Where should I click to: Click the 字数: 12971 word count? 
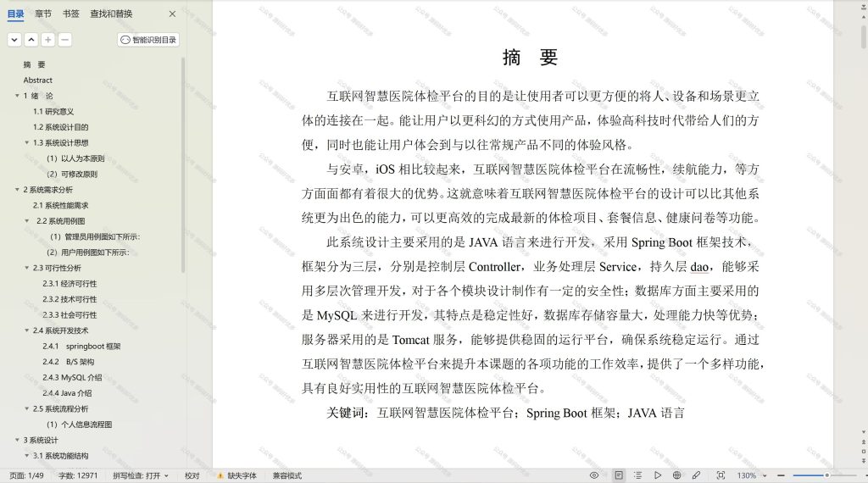tap(78, 476)
